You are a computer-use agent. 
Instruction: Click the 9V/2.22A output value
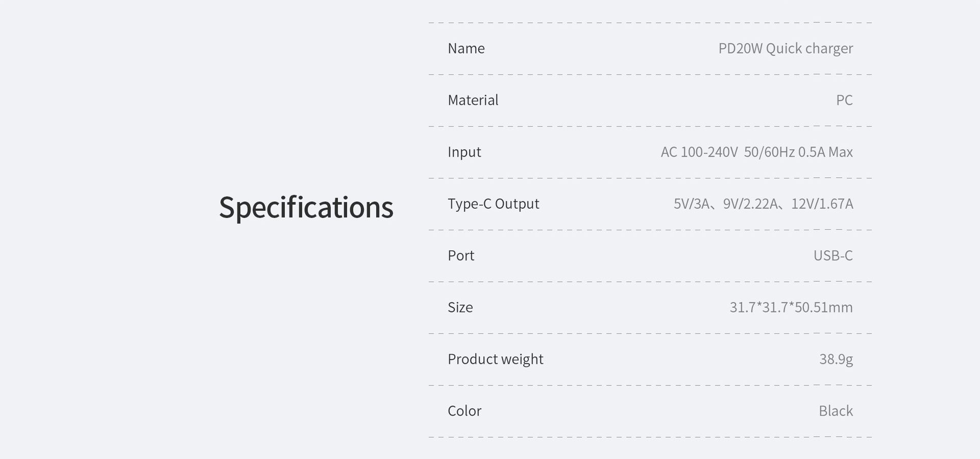[x=750, y=204]
